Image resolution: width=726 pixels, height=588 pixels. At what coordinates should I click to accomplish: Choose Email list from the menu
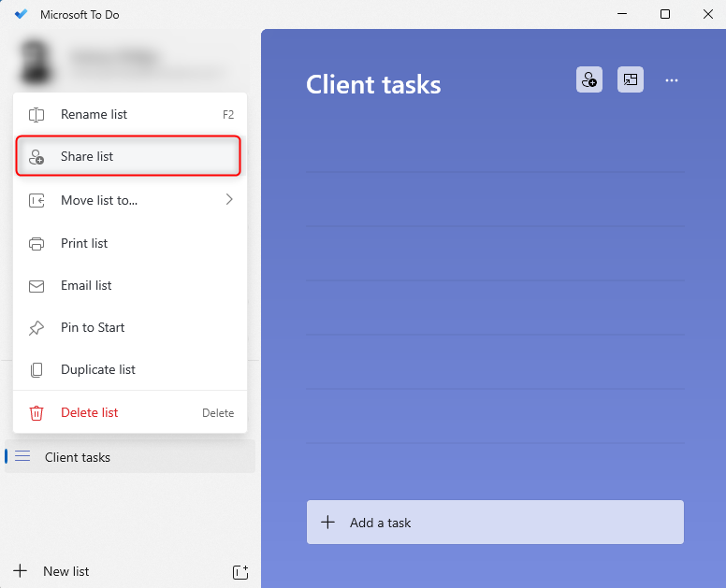[x=86, y=285]
